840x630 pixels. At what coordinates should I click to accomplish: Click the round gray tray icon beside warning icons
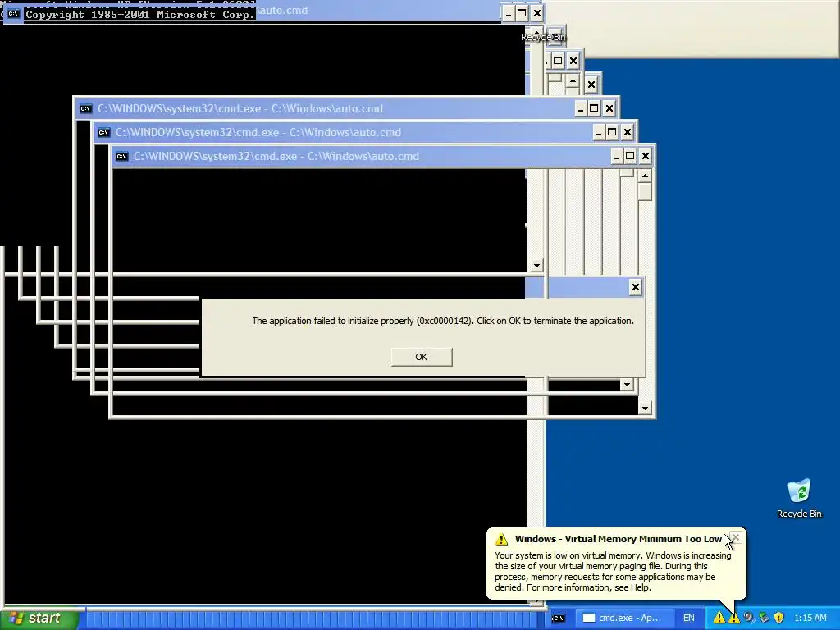[749, 618]
